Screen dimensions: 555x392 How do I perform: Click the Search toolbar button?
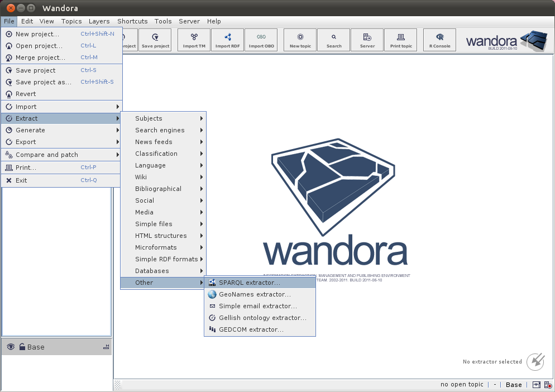[x=334, y=40]
